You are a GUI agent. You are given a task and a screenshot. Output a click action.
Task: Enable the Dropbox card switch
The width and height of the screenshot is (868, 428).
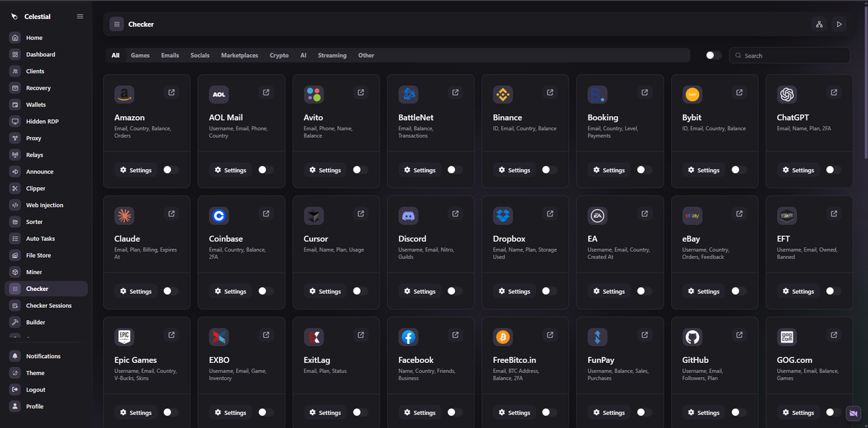click(549, 291)
